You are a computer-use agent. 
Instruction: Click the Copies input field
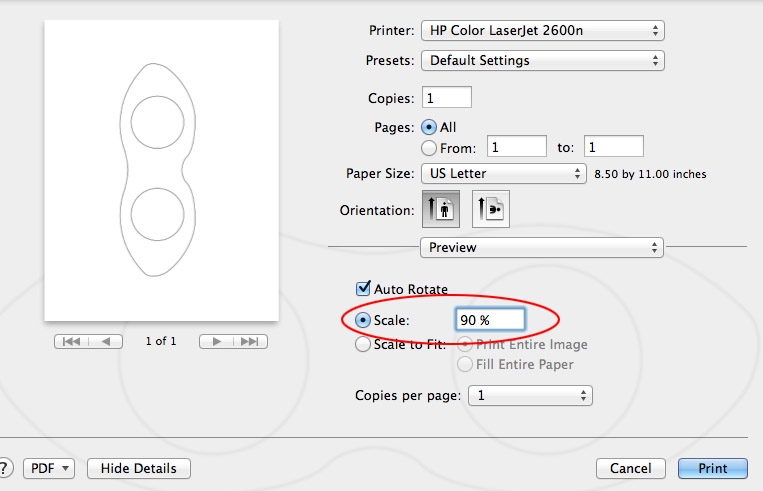tap(447, 97)
